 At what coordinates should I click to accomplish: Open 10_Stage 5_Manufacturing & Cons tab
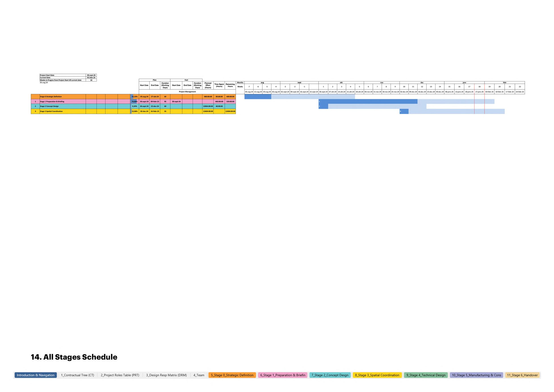[x=476, y=375]
